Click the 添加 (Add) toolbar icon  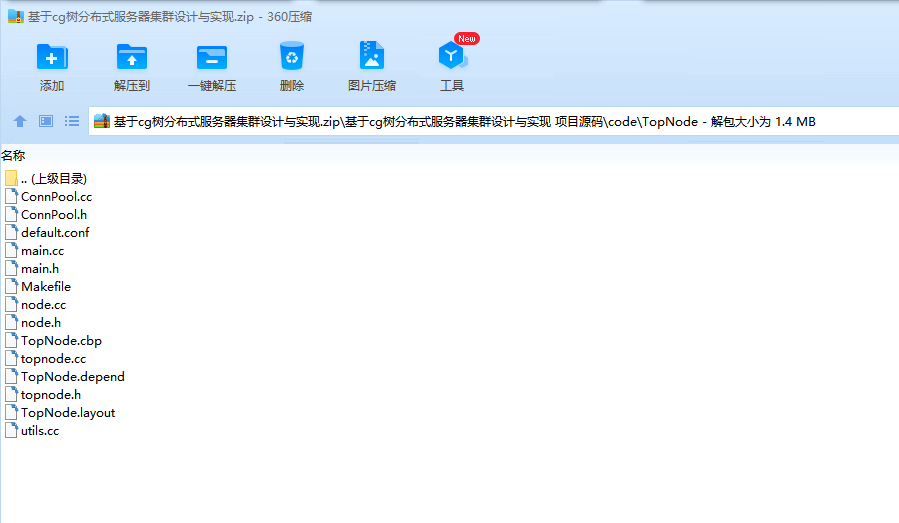click(52, 57)
